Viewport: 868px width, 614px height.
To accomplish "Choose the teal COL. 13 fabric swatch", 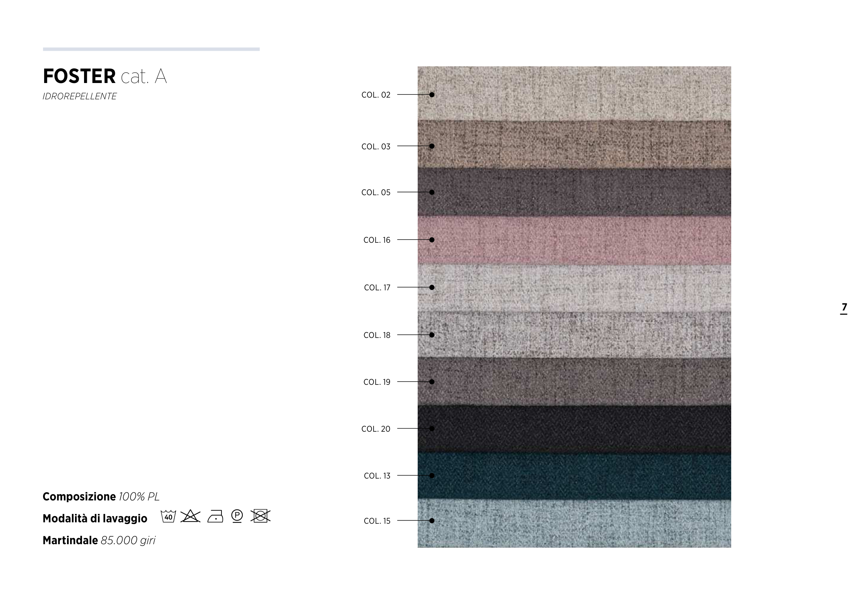I will coord(574,476).
